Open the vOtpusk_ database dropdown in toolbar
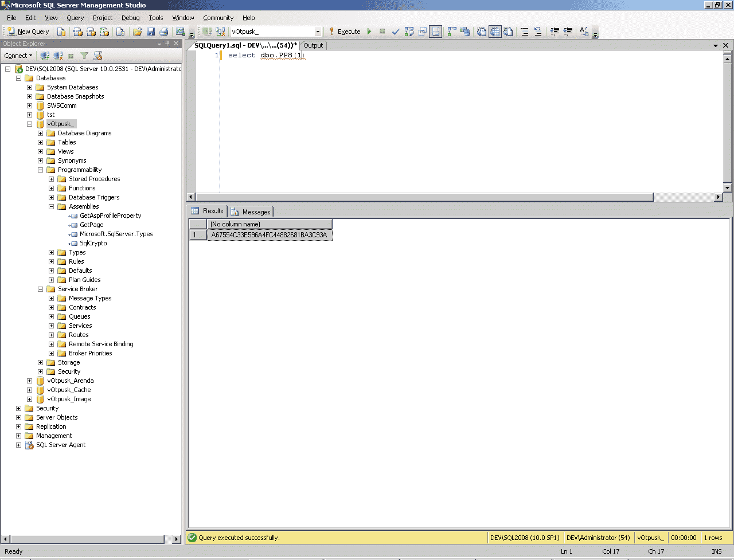Screen dimensions: 734x560 coord(318,32)
